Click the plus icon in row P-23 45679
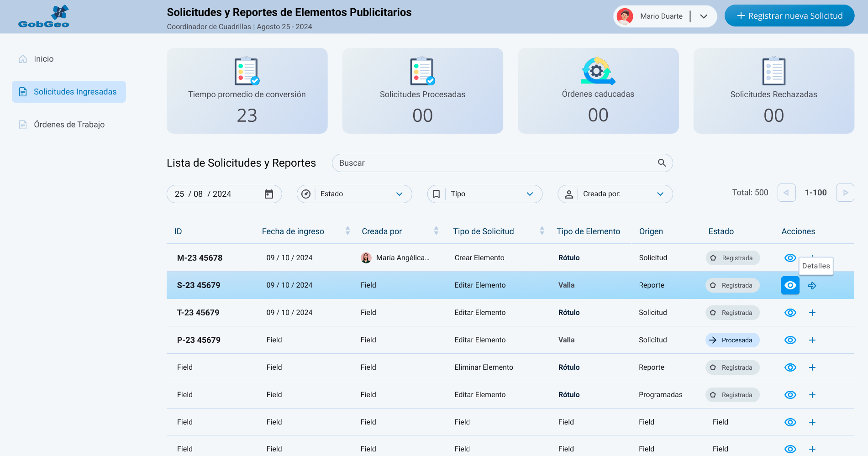Viewport: 868px width, 456px height. pos(812,340)
